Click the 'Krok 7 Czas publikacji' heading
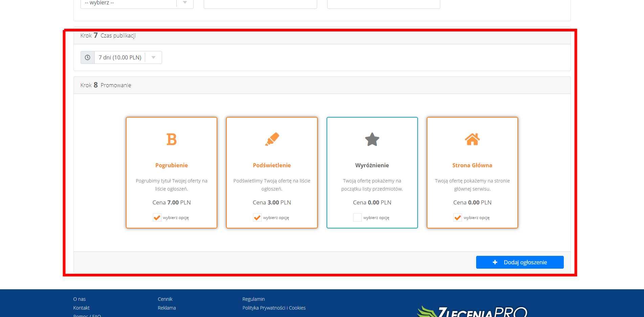 point(108,35)
